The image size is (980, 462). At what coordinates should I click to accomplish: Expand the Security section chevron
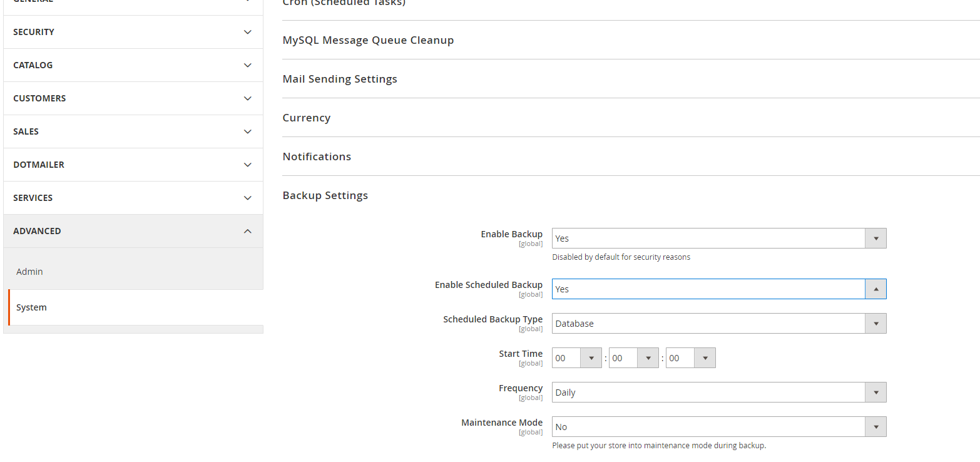(248, 32)
